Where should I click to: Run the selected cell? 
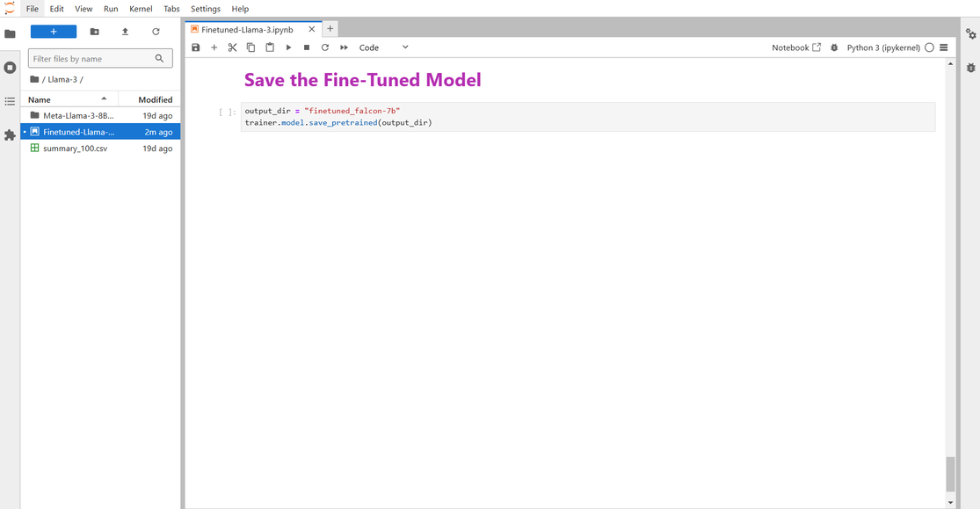[x=288, y=47]
